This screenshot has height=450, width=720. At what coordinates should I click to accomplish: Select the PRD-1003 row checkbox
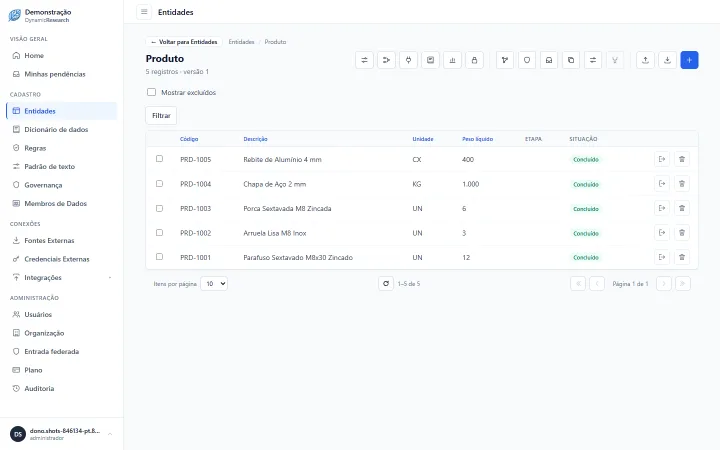point(159,208)
